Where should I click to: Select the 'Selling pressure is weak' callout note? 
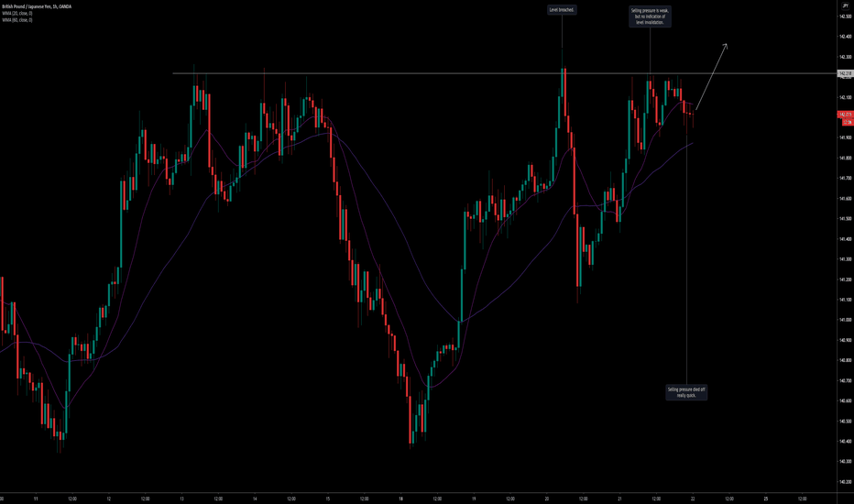coord(650,16)
